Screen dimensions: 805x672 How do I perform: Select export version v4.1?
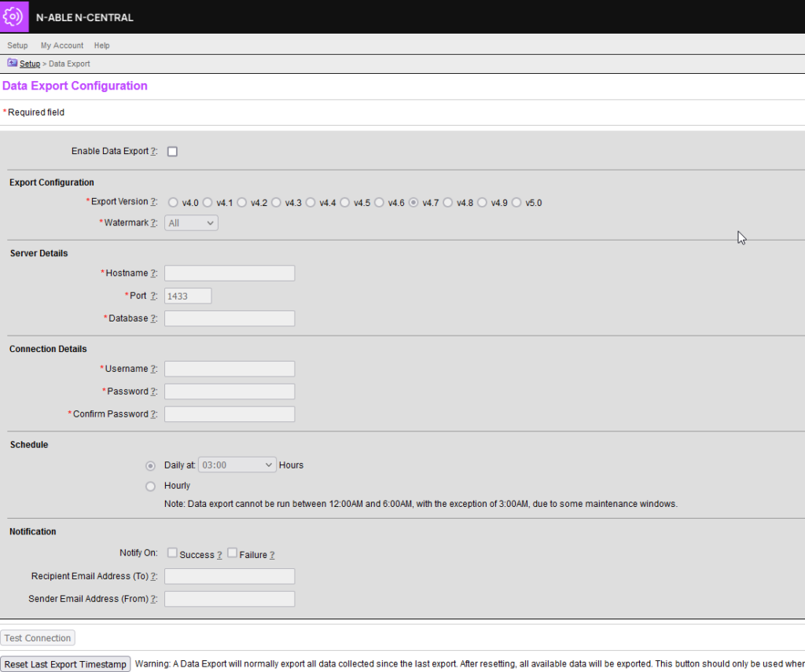pos(208,203)
